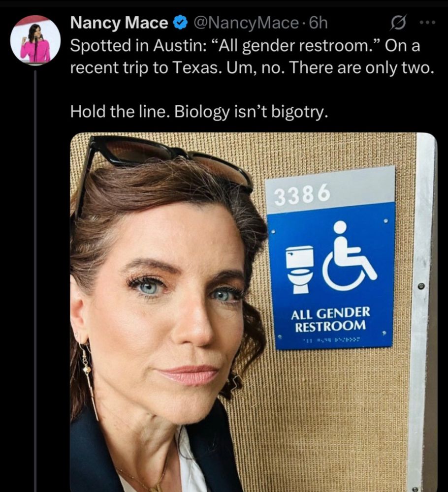Click the toilet symbol on the blue sign
The height and width of the screenshot is (492, 448).
click(x=300, y=270)
